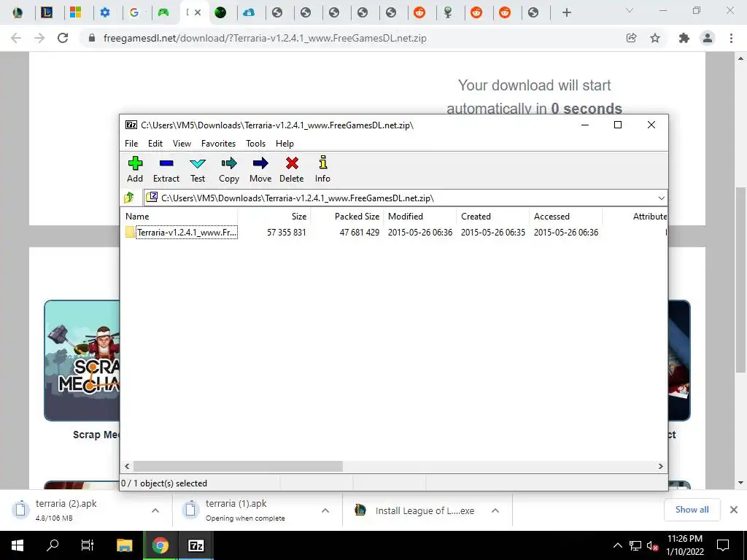Open the muted volume tray icon

[653, 545]
